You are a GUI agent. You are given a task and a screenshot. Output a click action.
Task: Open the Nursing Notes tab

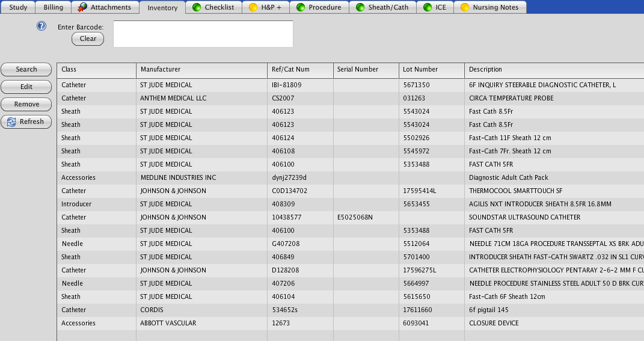coord(490,7)
